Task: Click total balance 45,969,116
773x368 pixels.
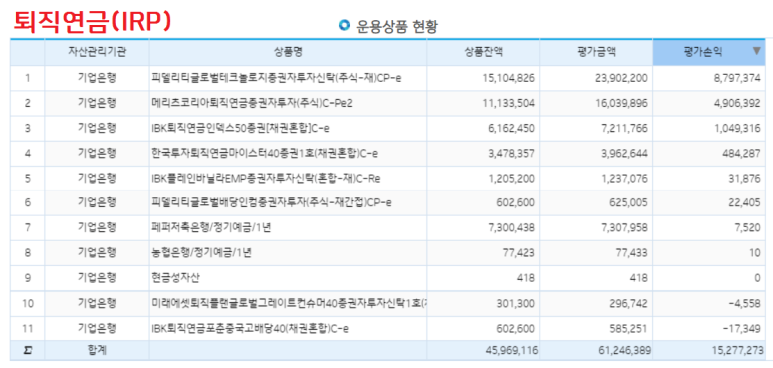Action: tap(512, 351)
